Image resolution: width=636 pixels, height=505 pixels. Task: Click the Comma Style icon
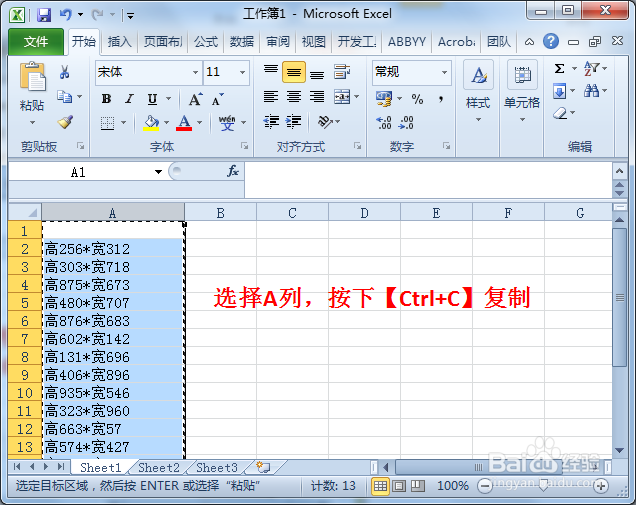441,99
